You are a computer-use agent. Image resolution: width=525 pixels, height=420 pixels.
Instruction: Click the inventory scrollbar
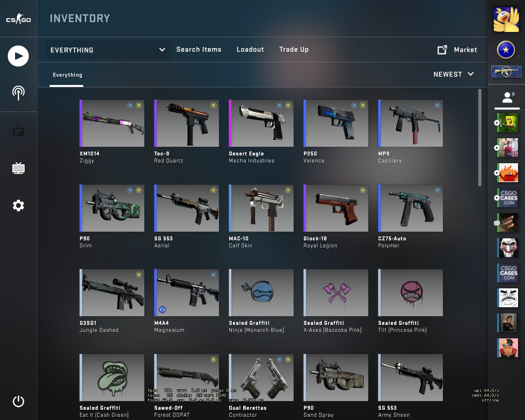pyautogui.click(x=480, y=138)
